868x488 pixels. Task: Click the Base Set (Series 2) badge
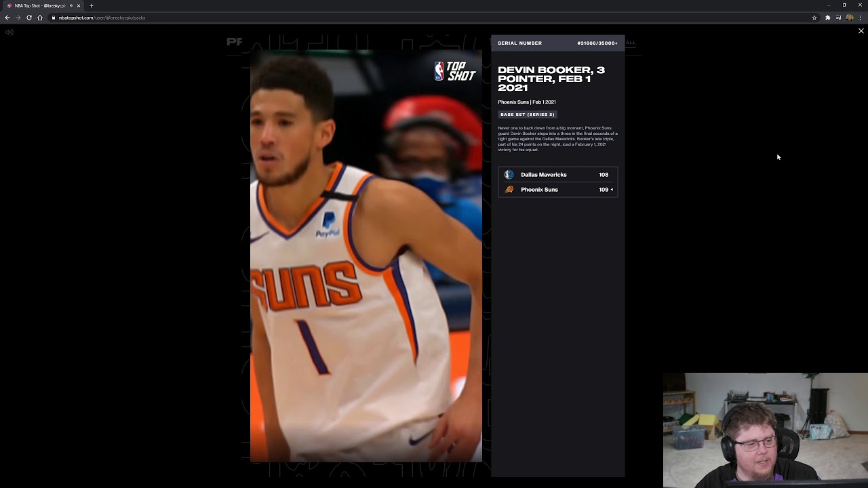pyautogui.click(x=528, y=115)
